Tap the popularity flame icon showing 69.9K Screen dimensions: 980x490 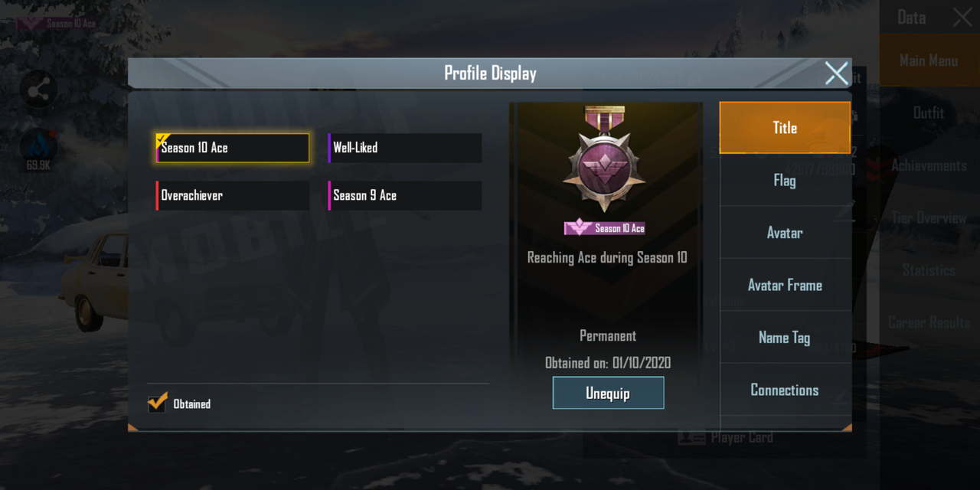[x=38, y=148]
